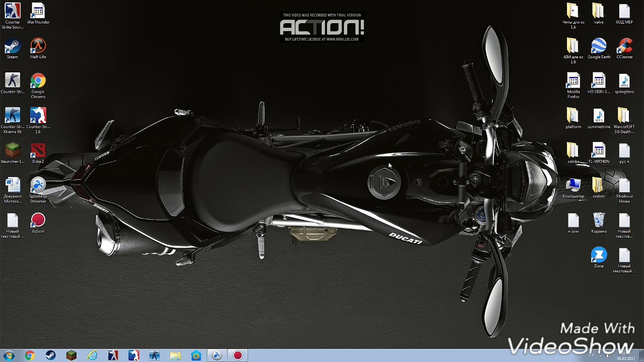Viewport: 644px width, 362px height.
Task: Open the WarThunder desktop shortcut
Action: pos(38,14)
